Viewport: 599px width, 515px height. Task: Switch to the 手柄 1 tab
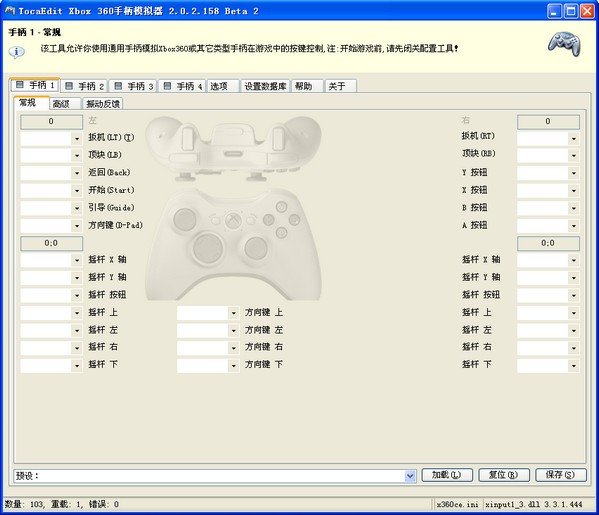(x=35, y=85)
